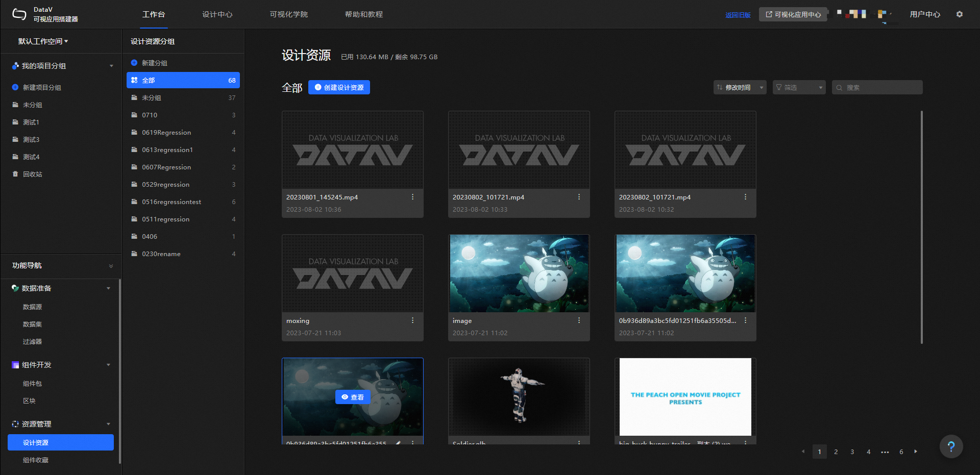Click the 搜索 search input field
This screenshot has width=980, height=475.
(877, 88)
